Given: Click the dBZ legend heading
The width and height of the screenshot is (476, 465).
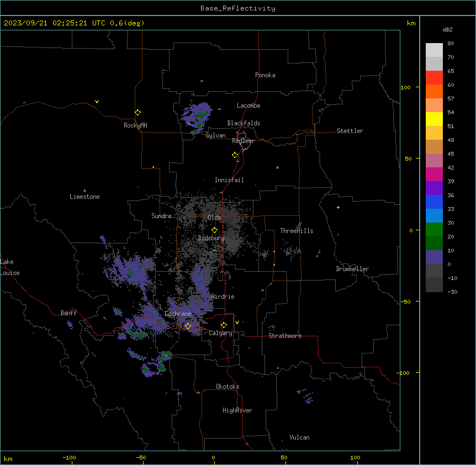Looking at the screenshot, I should point(447,30).
